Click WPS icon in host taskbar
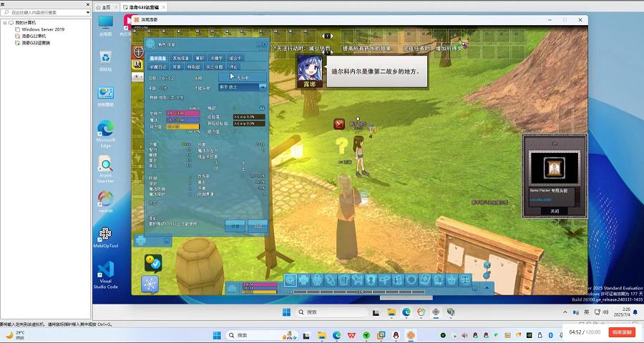The height and width of the screenshot is (343, 644). tap(351, 335)
